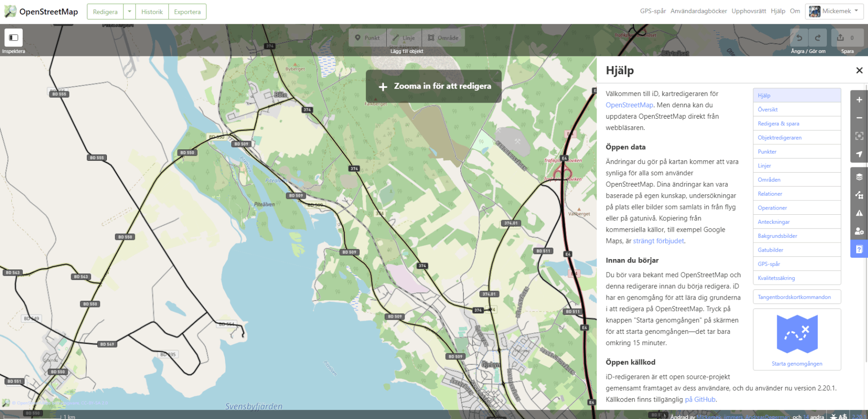This screenshot has height=419, width=868.
Task: Open the preferences user-gear panel
Action: pyautogui.click(x=859, y=231)
